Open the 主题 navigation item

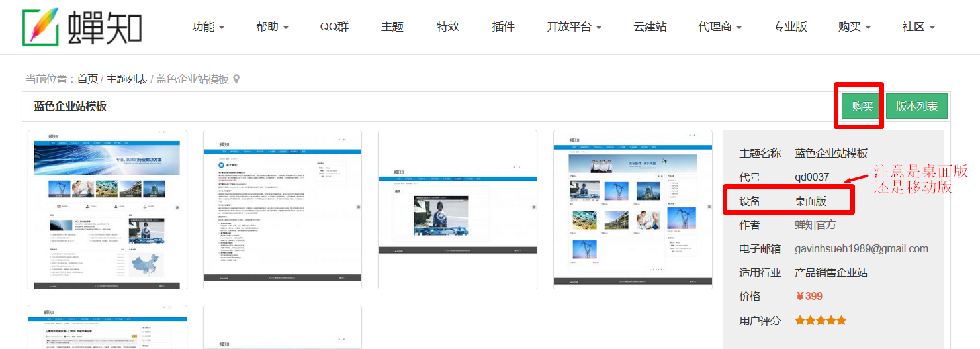392,27
